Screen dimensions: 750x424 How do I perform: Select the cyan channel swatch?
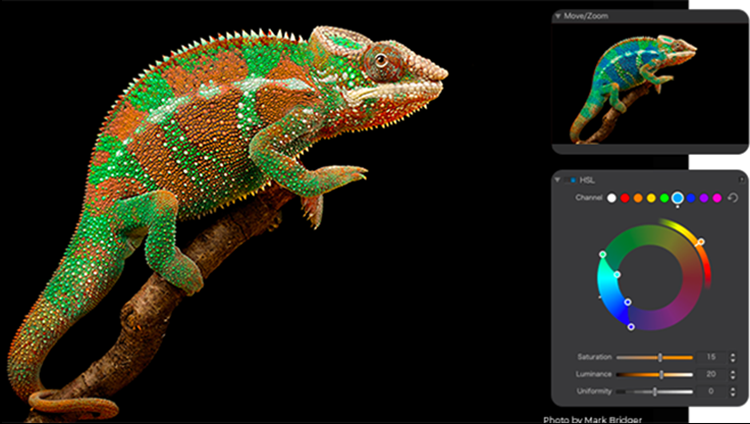click(x=678, y=199)
